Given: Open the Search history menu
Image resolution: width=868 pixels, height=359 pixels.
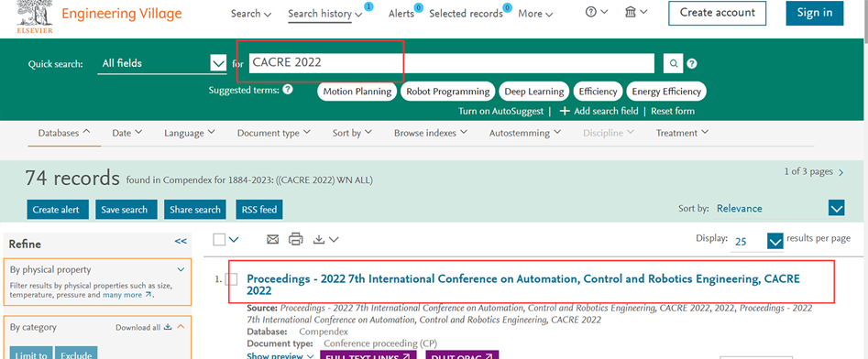Looking at the screenshot, I should click(325, 14).
